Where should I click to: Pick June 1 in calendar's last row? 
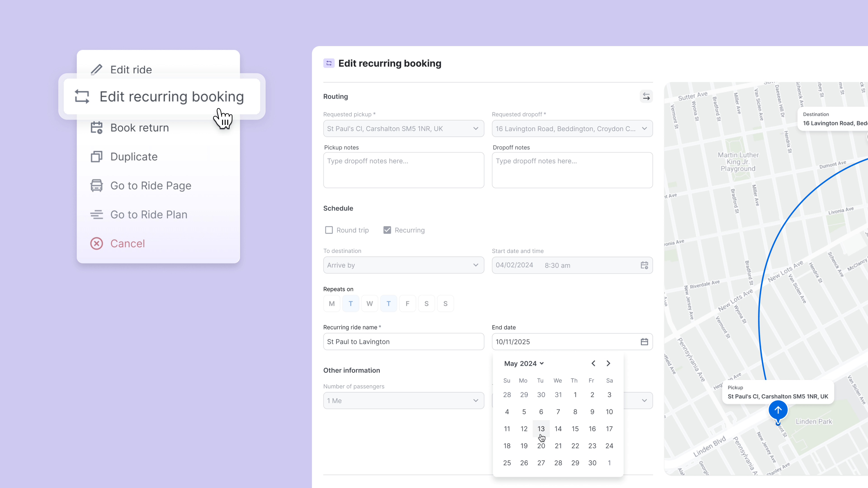pyautogui.click(x=609, y=463)
